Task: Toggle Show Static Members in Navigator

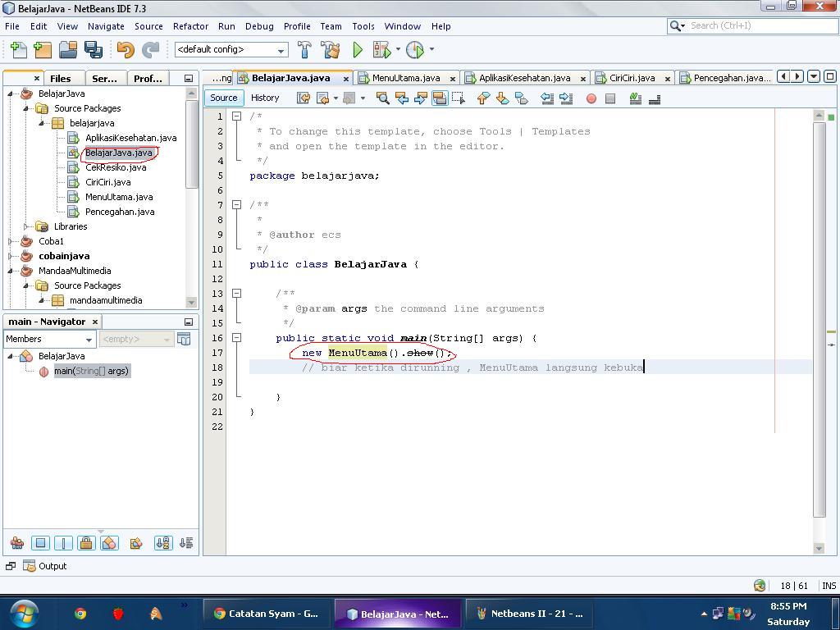Action: pos(63,543)
